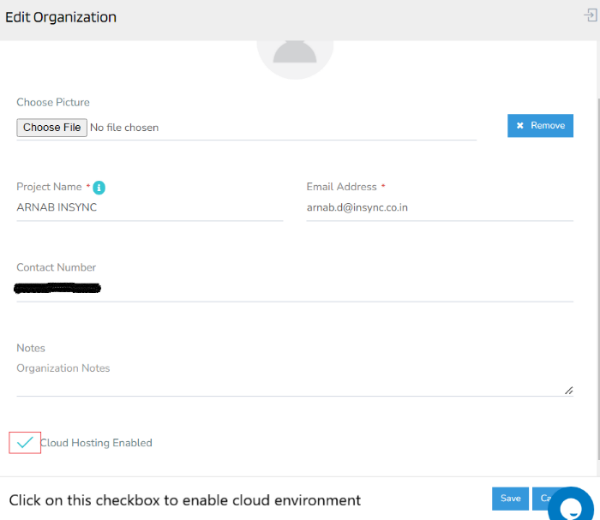This screenshot has height=520, width=600.
Task: Click the 'No file chosen' text
Action: point(124,128)
